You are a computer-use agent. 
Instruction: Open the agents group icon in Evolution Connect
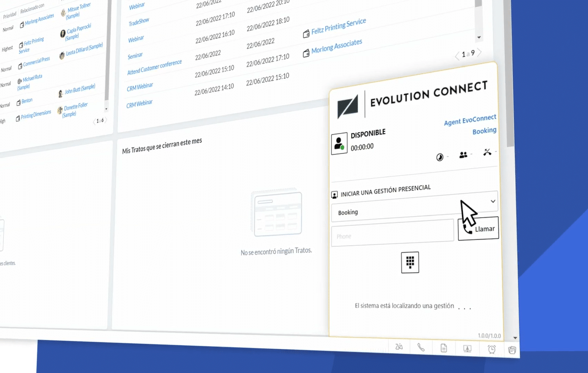pos(463,154)
